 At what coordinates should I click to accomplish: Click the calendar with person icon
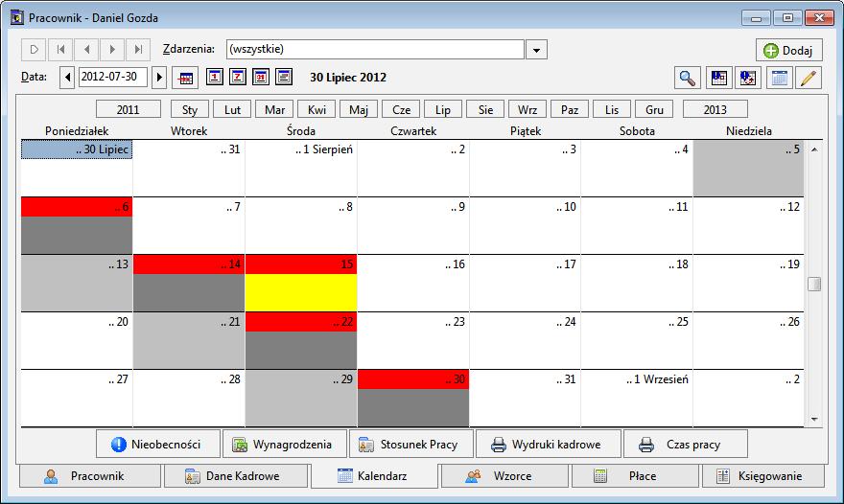(718, 78)
